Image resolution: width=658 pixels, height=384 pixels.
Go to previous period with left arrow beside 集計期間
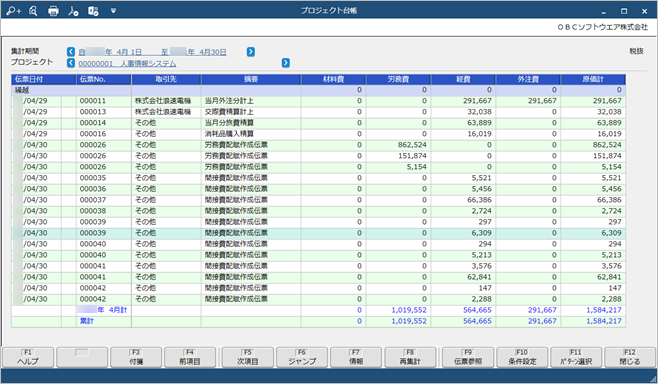pos(71,52)
